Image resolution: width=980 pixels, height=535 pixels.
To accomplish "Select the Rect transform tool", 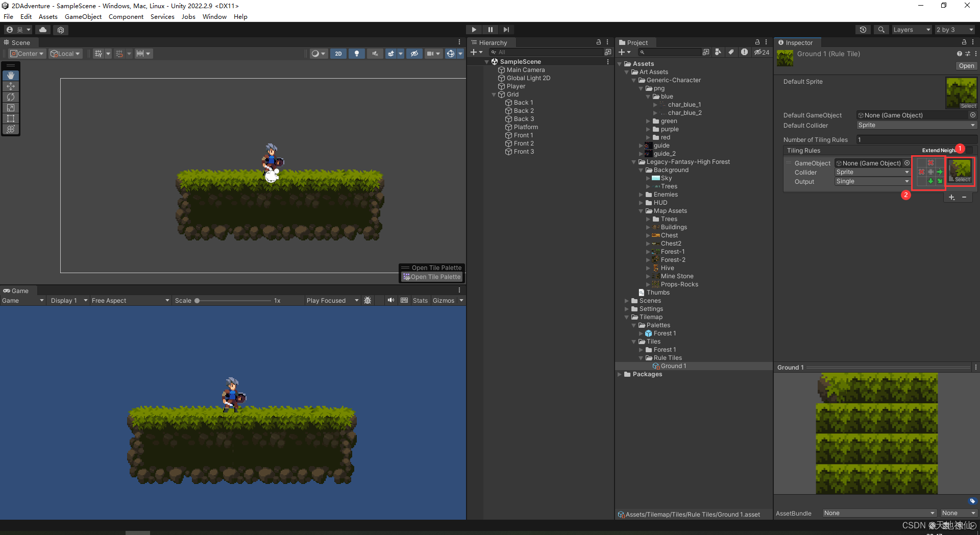I will [x=11, y=118].
